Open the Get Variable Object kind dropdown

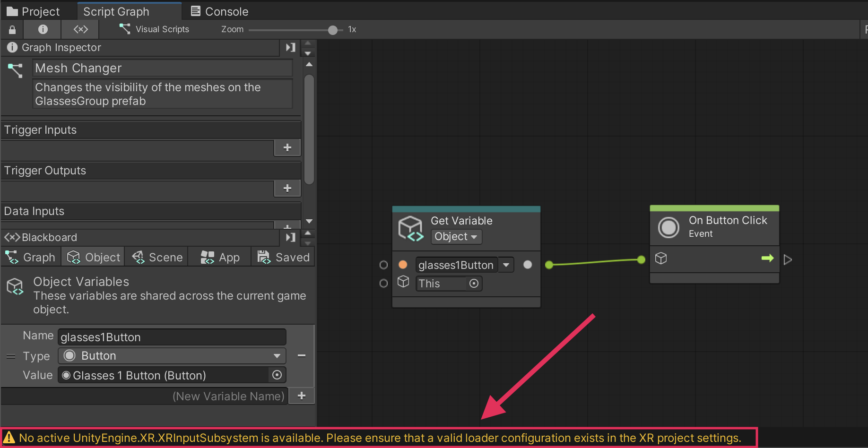pos(456,237)
